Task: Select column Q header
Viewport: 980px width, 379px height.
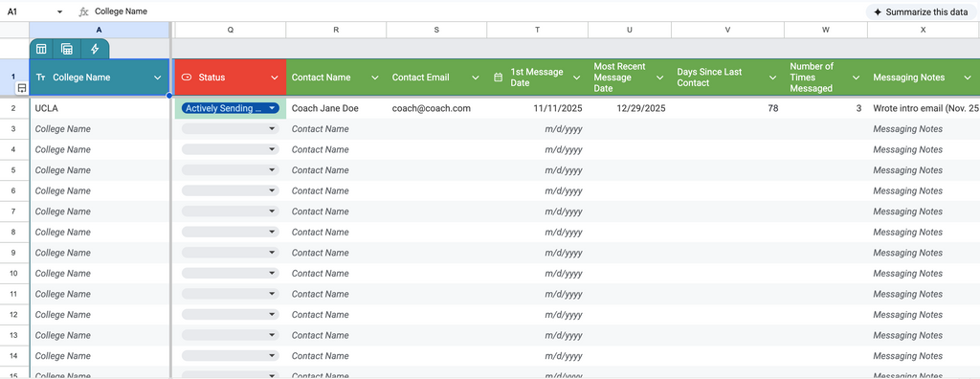Action: (x=230, y=30)
